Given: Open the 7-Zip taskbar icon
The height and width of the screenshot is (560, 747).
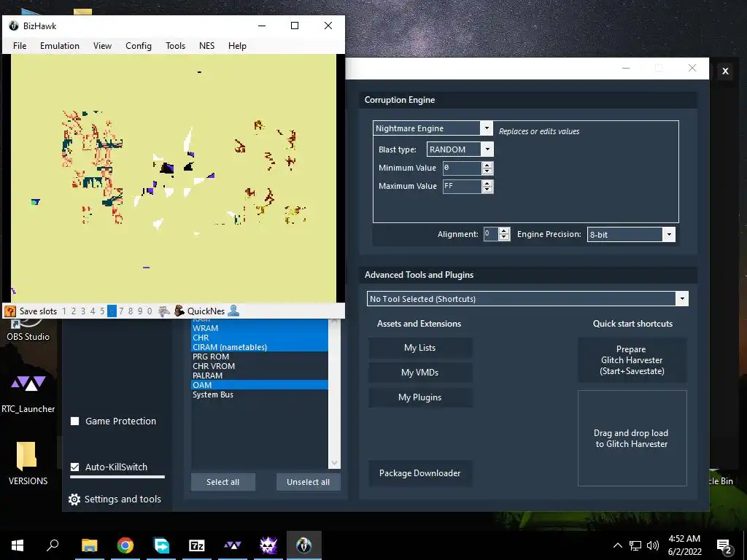Looking at the screenshot, I should 197,545.
